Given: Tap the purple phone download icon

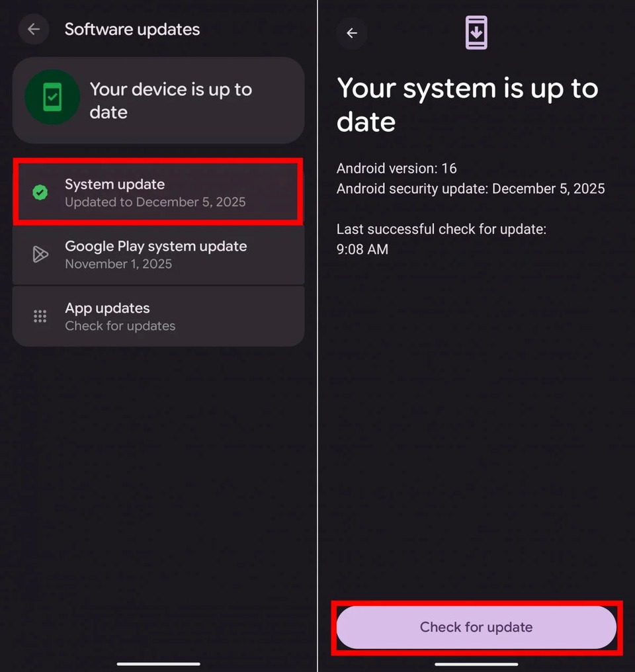Looking at the screenshot, I should tap(476, 32).
